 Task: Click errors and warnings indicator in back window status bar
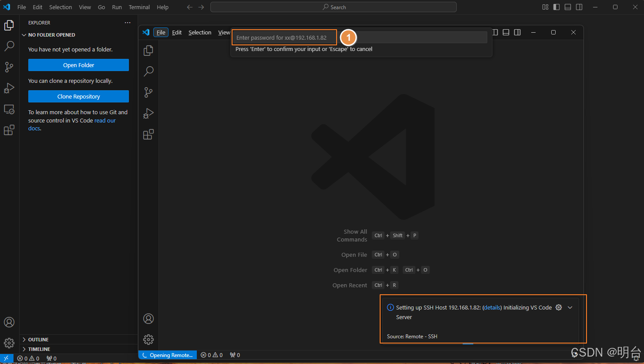tap(28, 358)
